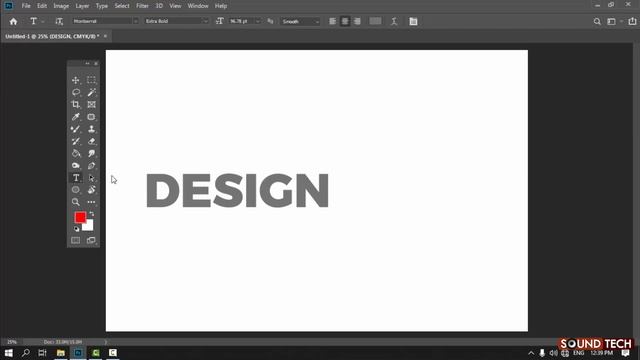Open the Type menu
The height and width of the screenshot is (360, 640).
pyautogui.click(x=102, y=6)
